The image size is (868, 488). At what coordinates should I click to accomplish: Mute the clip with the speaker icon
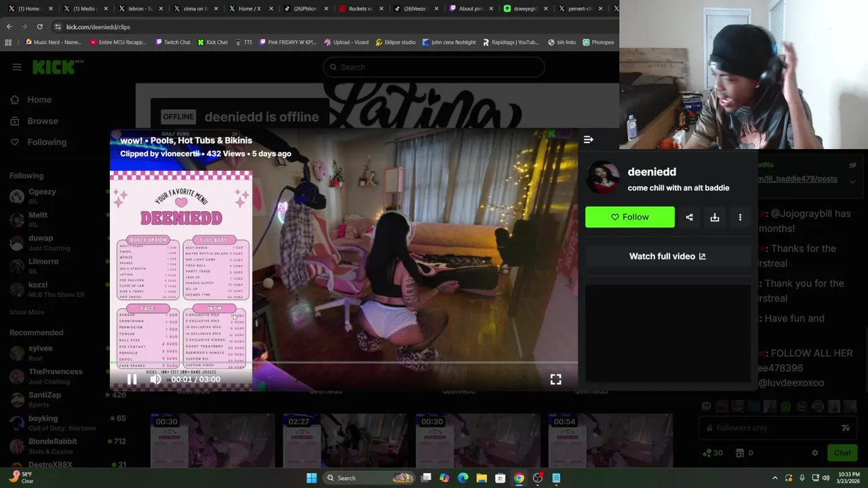coord(155,380)
